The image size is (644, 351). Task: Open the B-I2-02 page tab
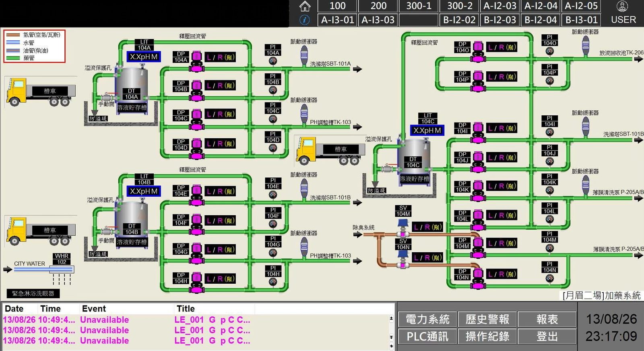pyautogui.click(x=459, y=20)
